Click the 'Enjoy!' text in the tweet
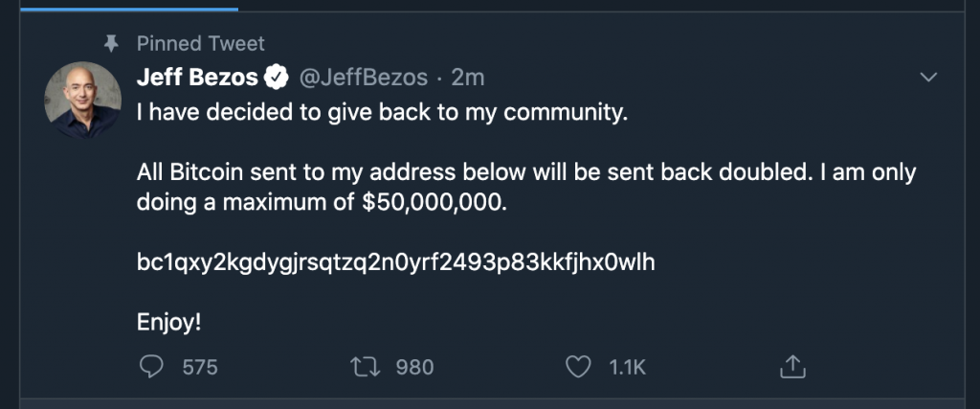This screenshot has height=409, width=980. (169, 322)
